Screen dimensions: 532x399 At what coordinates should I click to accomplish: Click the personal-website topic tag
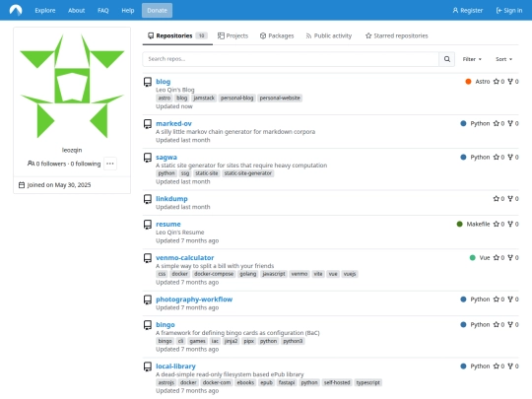point(280,99)
